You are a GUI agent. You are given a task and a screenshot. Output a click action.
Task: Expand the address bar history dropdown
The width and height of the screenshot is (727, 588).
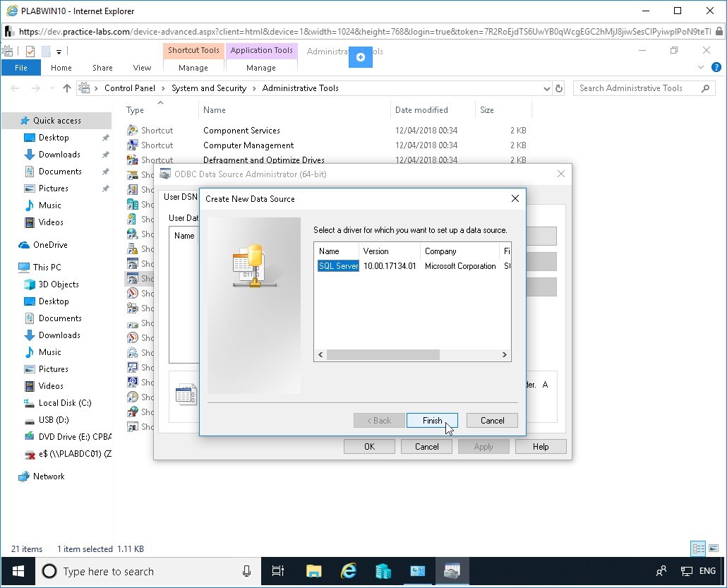(x=546, y=88)
